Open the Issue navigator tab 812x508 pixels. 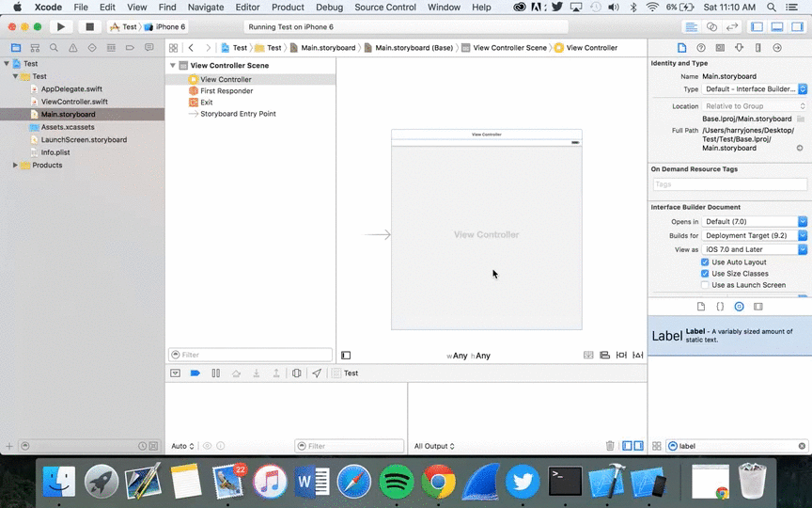coord(73,48)
